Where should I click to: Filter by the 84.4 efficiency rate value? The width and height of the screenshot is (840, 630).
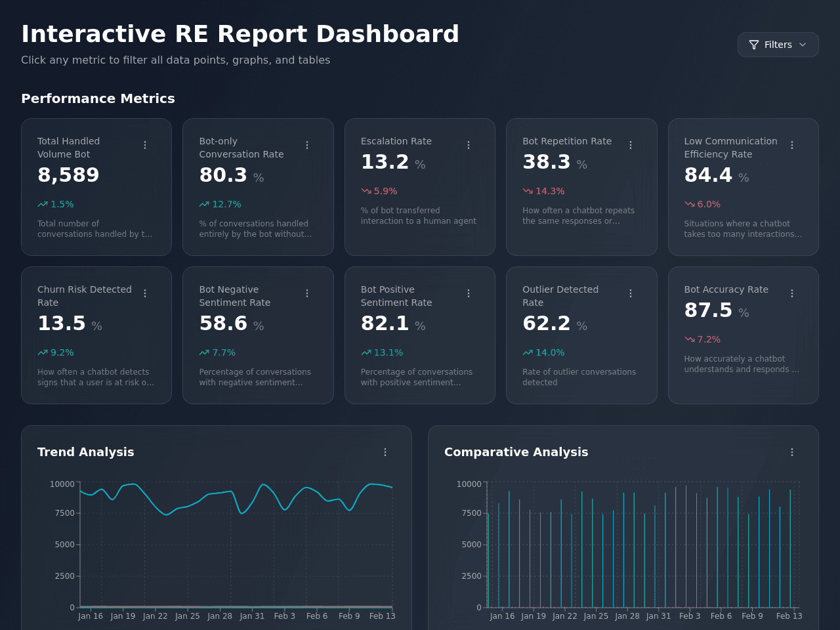pyautogui.click(x=708, y=175)
